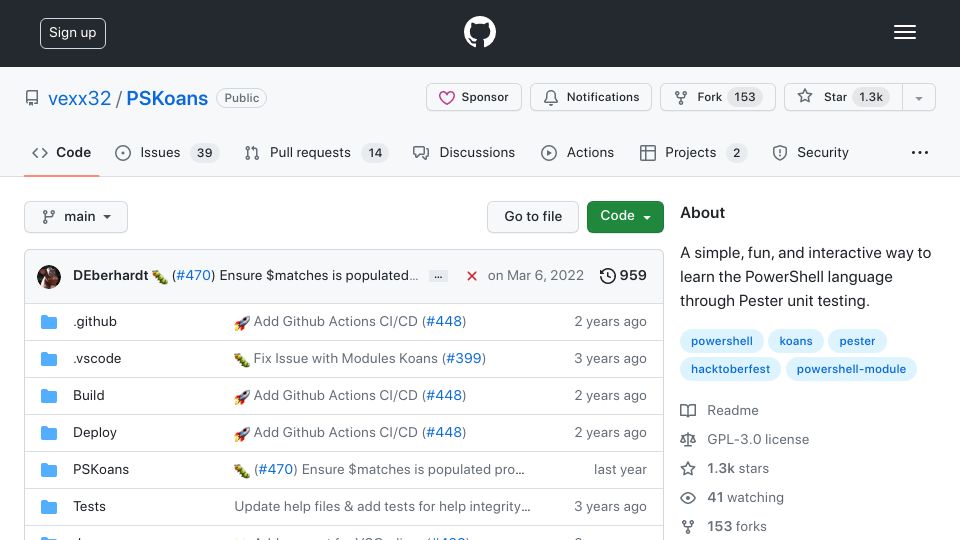Open the .github folder
The height and width of the screenshot is (540, 960).
(95, 321)
